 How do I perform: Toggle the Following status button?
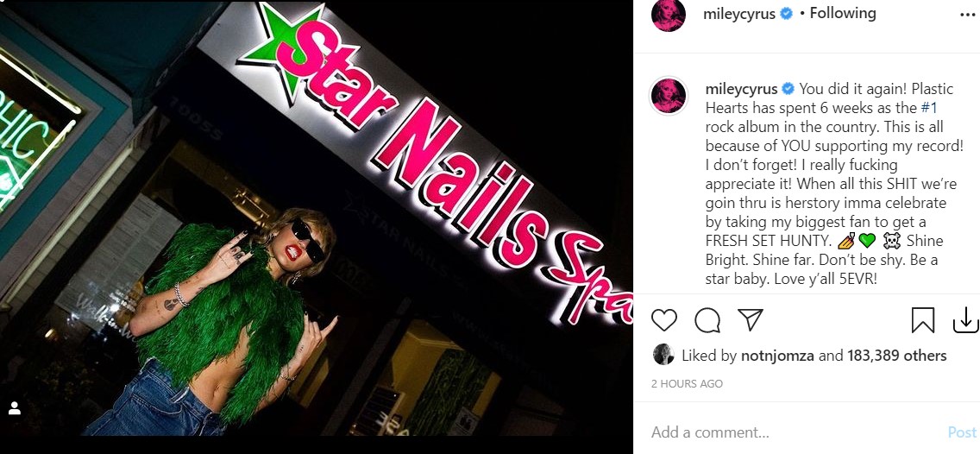[843, 13]
